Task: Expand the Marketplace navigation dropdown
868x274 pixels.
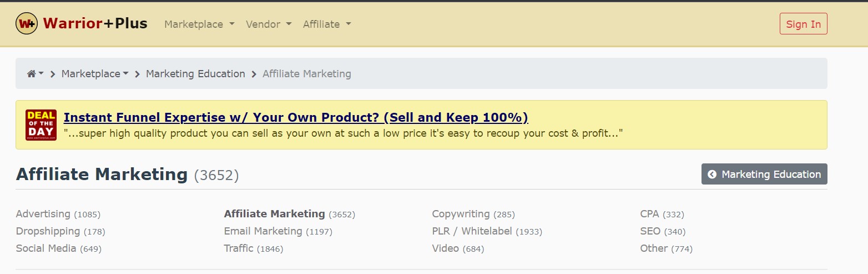Action: (200, 24)
